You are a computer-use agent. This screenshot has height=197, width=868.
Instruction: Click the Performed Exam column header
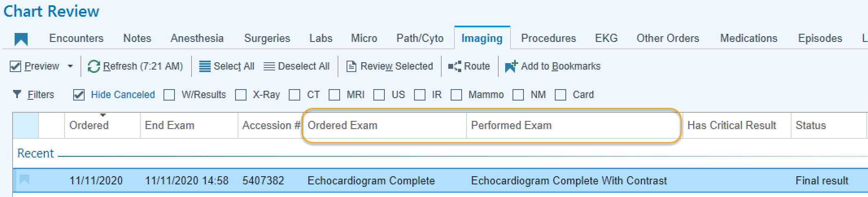pos(511,125)
